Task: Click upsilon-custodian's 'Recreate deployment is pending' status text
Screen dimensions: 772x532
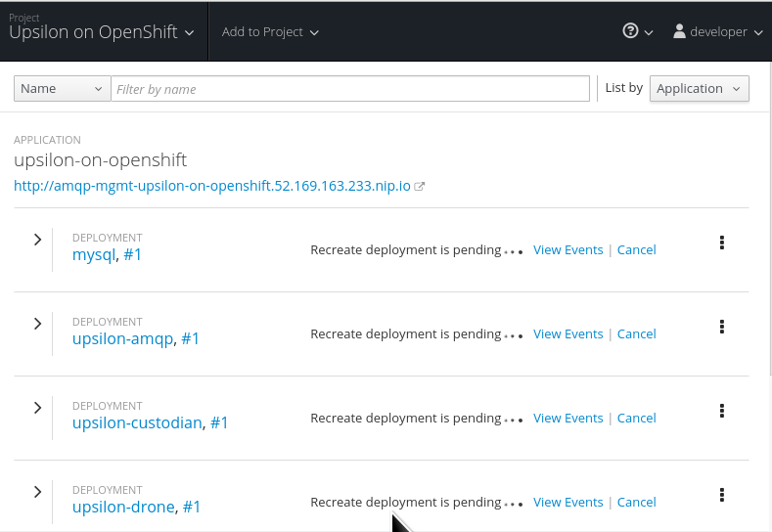Action: point(406,419)
